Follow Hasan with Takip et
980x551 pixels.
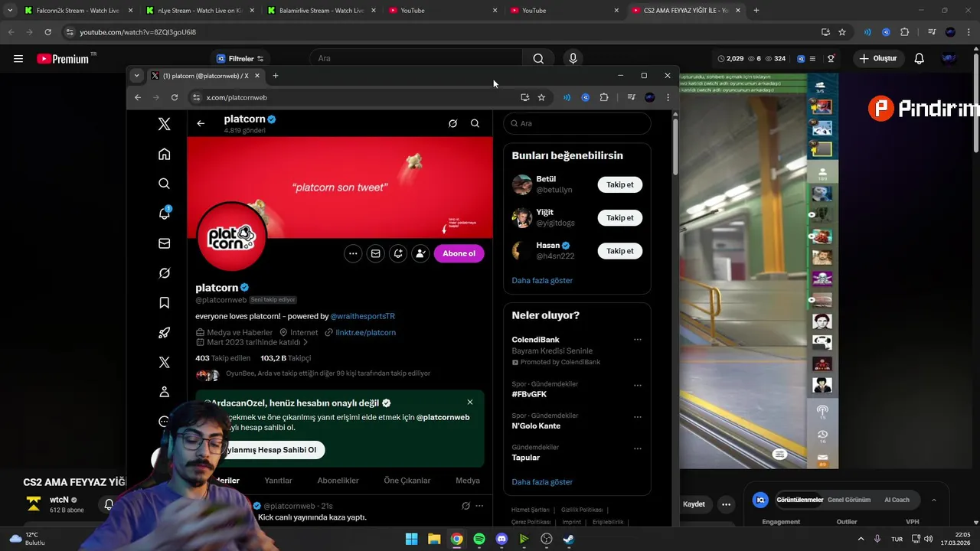click(x=619, y=251)
